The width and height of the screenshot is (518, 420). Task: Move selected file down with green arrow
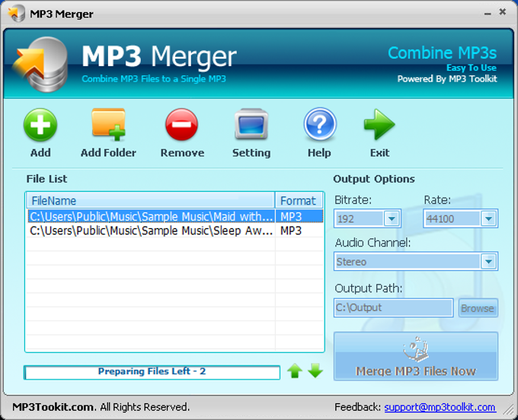click(315, 371)
